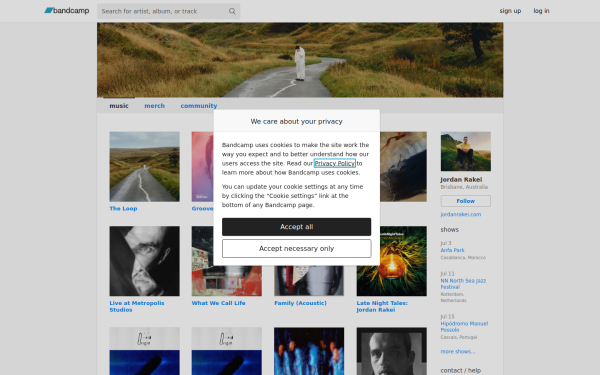Open the log in link
Screen dimensions: 600x375
click(x=541, y=11)
